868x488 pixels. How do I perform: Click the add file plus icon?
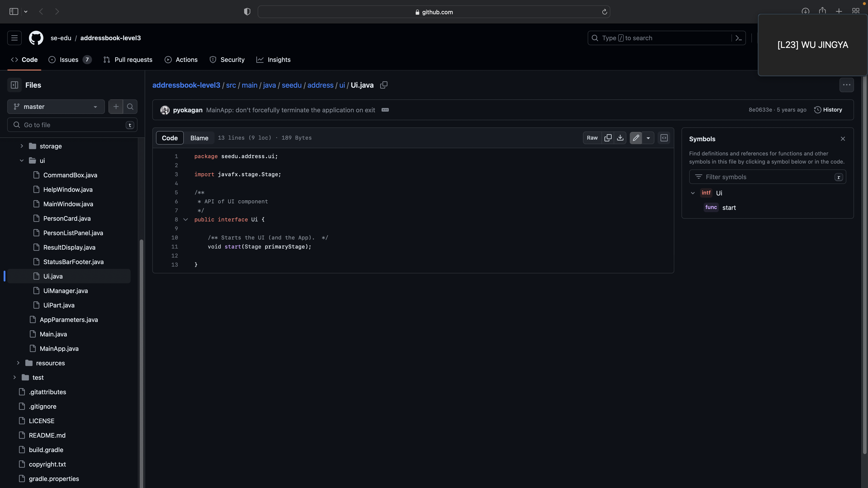point(116,107)
